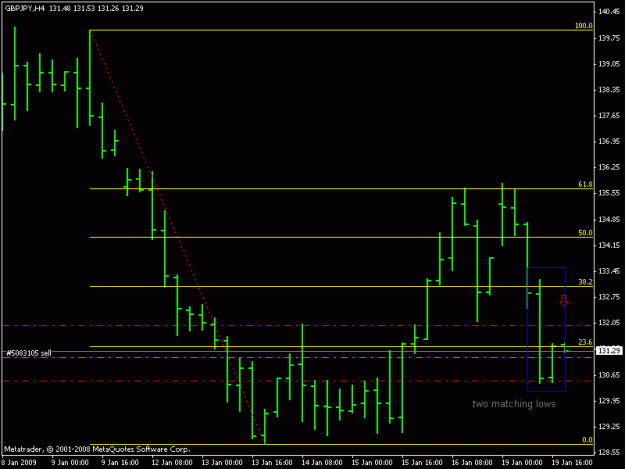This screenshot has height=469, width=625.
Task: Click time axis label 19 Jan 00:00
Action: tap(522, 463)
